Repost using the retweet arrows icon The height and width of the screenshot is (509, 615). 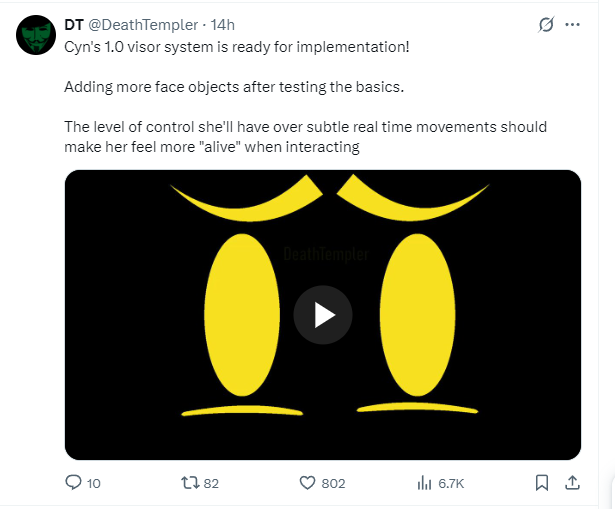[x=190, y=483]
